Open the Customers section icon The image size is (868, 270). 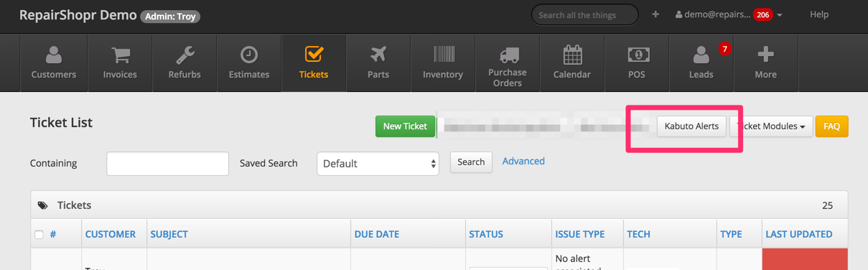tap(54, 55)
